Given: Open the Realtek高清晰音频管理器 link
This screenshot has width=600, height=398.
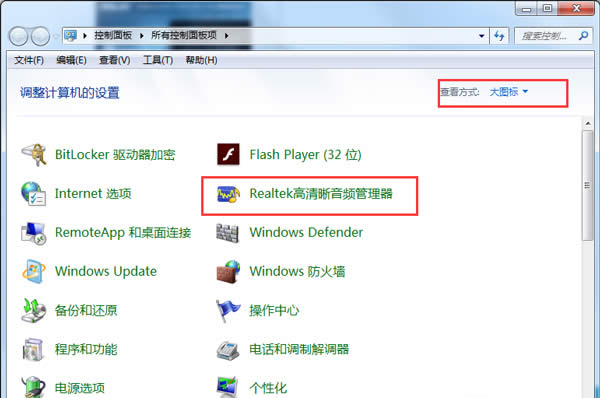Looking at the screenshot, I should tap(321, 194).
